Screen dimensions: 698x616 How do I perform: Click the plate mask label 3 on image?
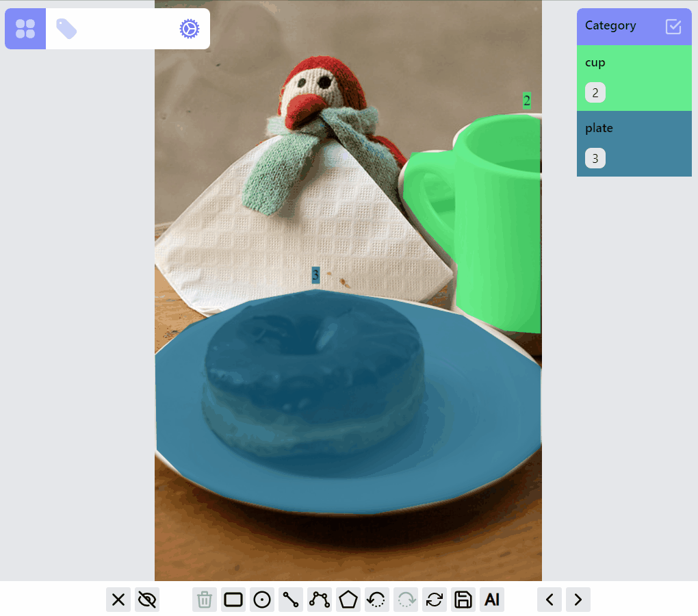click(315, 275)
